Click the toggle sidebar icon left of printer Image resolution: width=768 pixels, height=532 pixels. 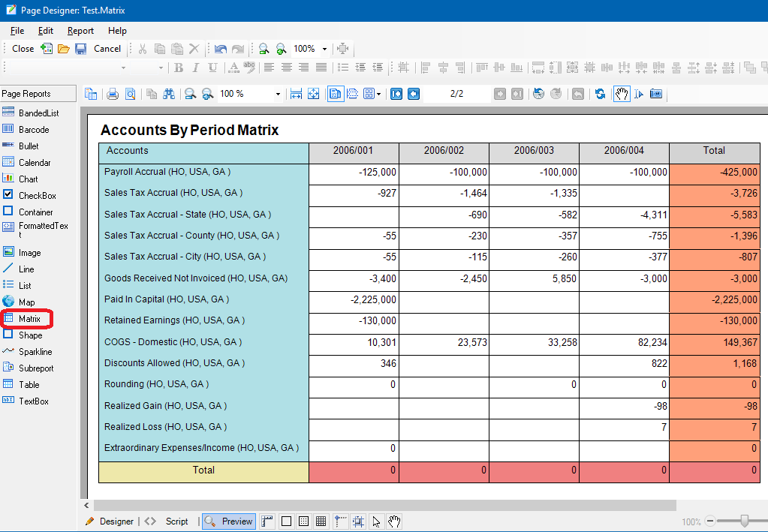point(91,94)
